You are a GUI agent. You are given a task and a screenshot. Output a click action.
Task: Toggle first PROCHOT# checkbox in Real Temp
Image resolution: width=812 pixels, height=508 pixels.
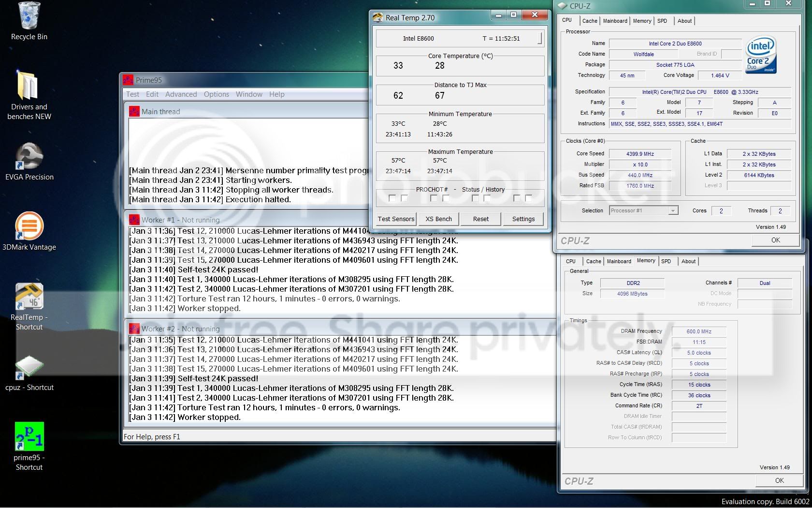tap(392, 198)
